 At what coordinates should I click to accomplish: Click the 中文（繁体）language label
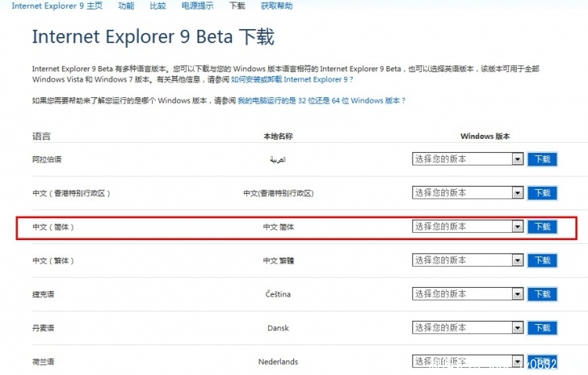click(x=53, y=261)
